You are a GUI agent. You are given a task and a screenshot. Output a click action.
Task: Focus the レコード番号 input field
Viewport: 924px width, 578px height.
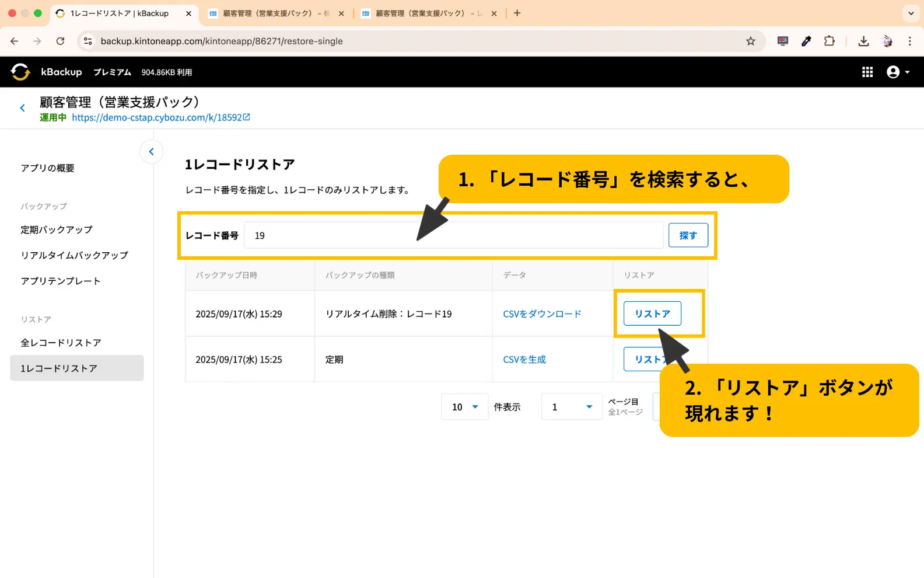coord(453,235)
